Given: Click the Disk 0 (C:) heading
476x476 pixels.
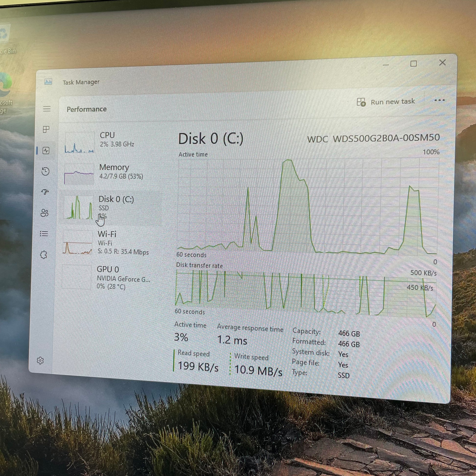Looking at the screenshot, I should coord(211,138).
